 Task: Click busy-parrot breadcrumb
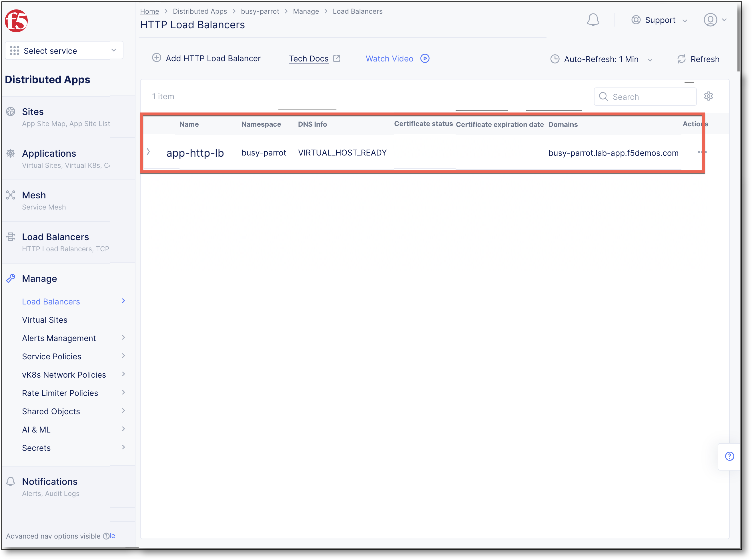point(260,11)
